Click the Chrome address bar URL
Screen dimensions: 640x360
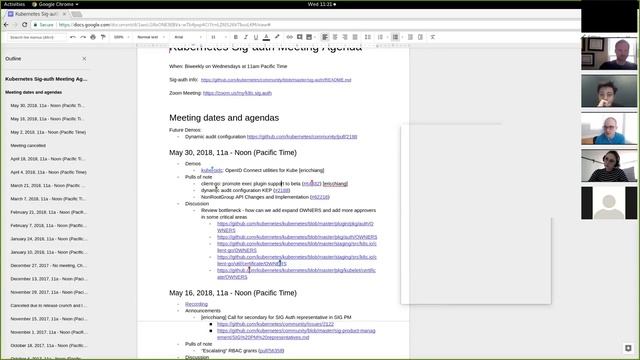pyautogui.click(x=164, y=25)
